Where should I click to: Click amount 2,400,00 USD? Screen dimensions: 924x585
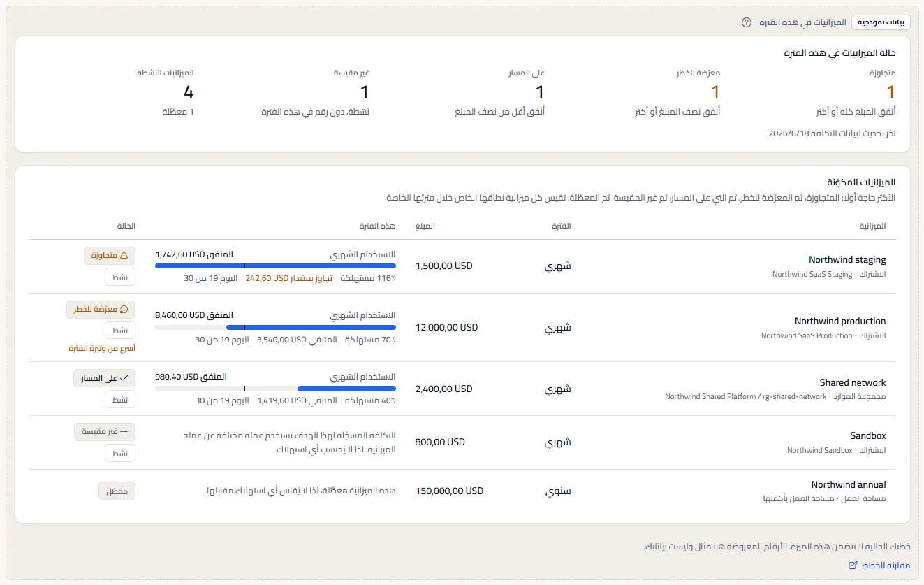443,389
